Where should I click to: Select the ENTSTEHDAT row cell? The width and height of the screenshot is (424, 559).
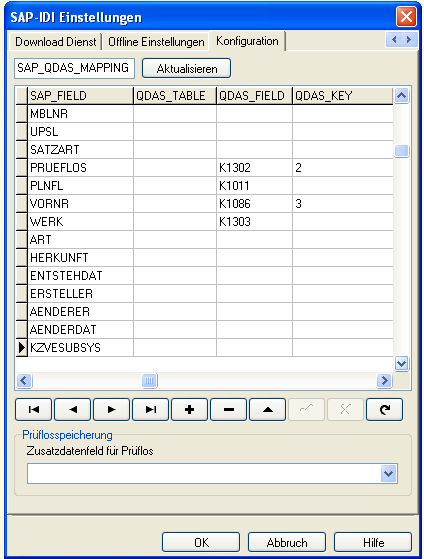(x=80, y=276)
